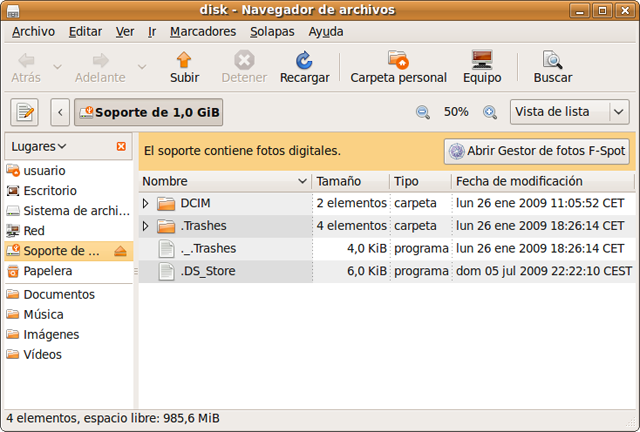
Task: Open the Vista de lista dropdown
Action: click(x=568, y=112)
